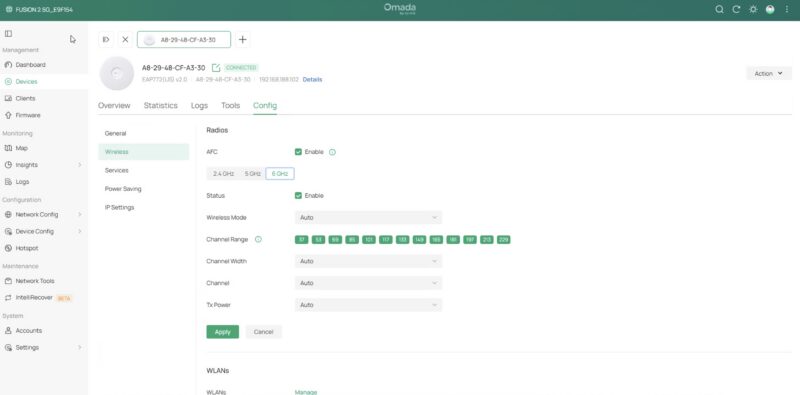Open the Channel Width dropdown
The image size is (800, 395).
point(368,261)
